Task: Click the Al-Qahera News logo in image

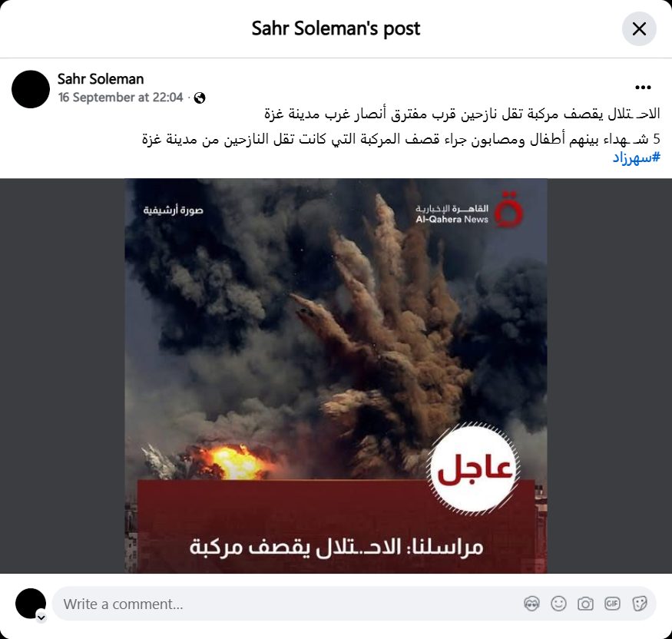Action: click(x=468, y=211)
